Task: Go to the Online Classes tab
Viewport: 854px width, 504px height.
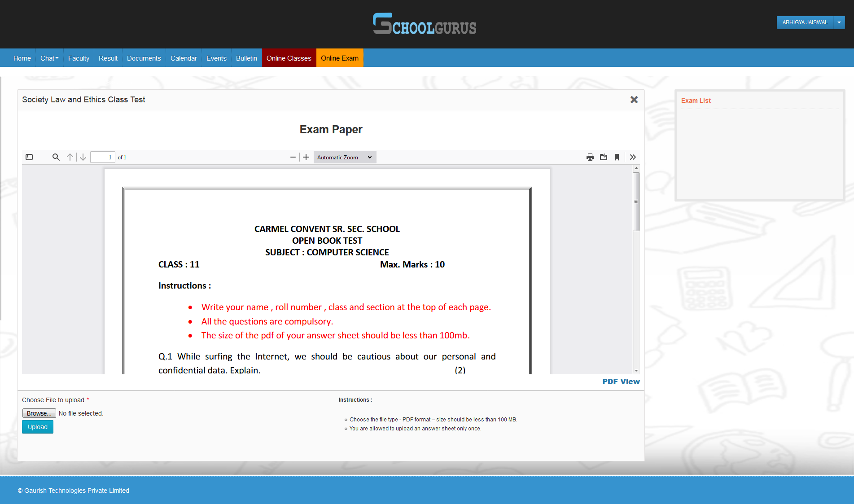Action: point(289,58)
